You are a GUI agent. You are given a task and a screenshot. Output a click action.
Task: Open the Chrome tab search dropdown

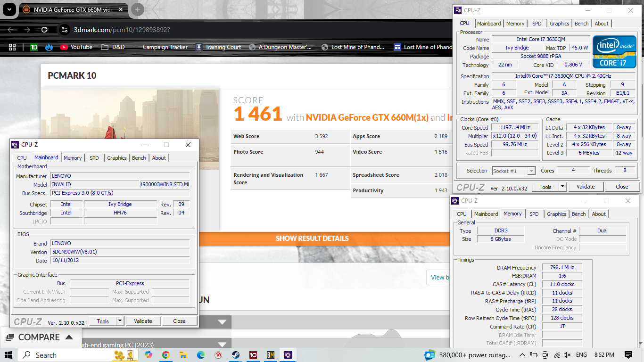tap(10, 9)
